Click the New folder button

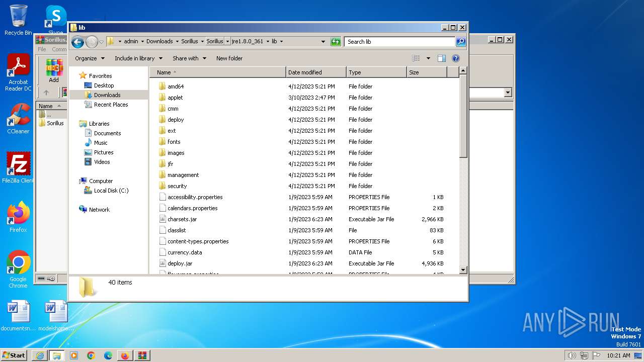click(x=229, y=58)
